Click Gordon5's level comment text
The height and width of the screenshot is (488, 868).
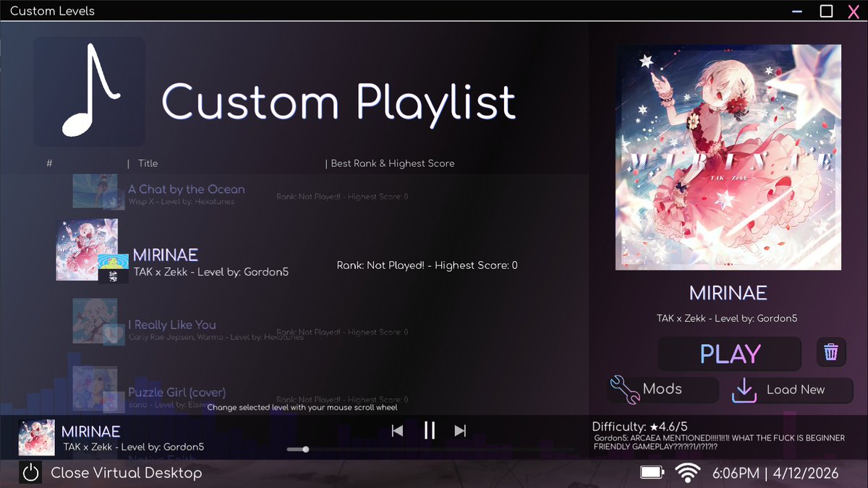pyautogui.click(x=719, y=442)
